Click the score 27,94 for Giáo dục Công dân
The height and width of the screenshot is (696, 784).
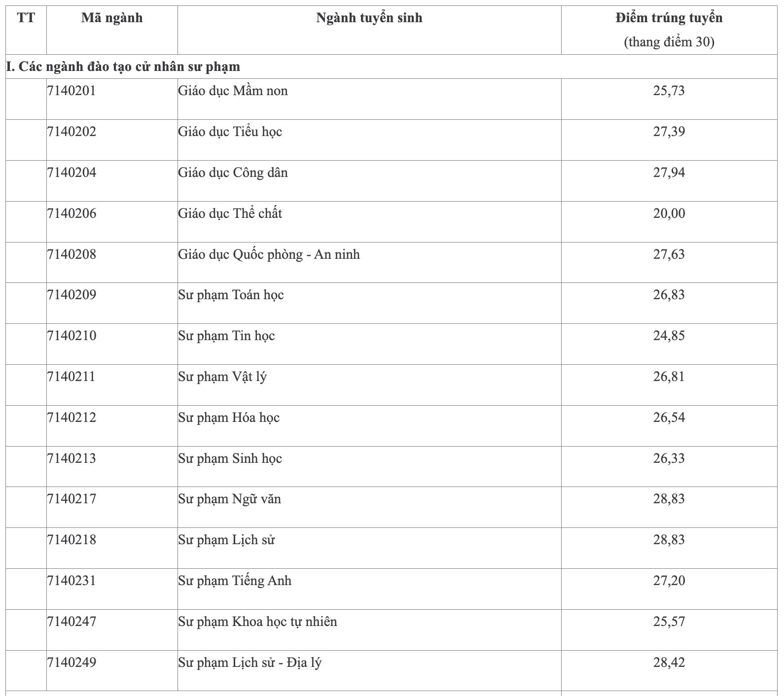tap(669, 173)
